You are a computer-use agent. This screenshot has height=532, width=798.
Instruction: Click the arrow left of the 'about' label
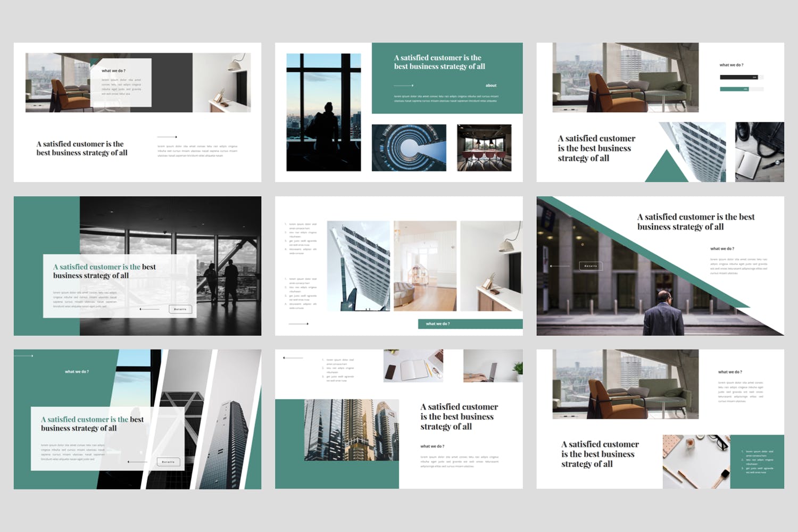click(x=404, y=86)
